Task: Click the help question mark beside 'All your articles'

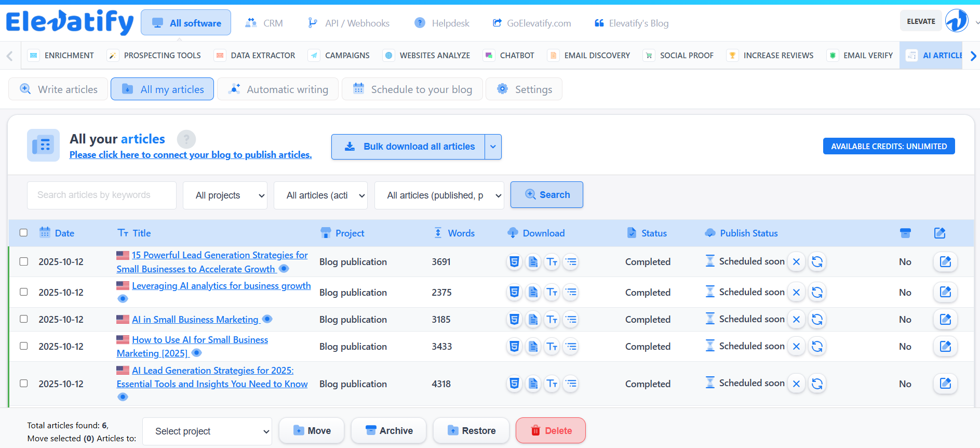Action: tap(186, 139)
